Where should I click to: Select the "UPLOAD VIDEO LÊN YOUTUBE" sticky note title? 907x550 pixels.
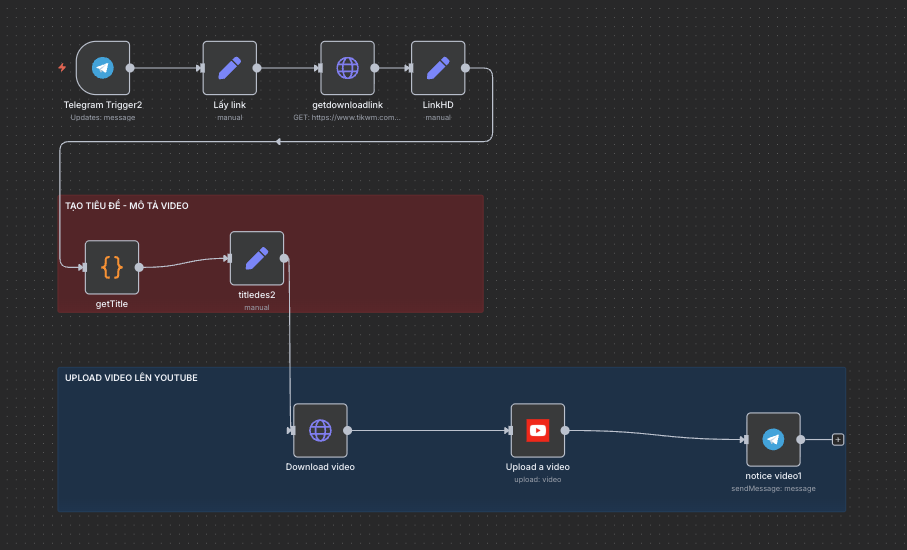pyautogui.click(x=131, y=378)
